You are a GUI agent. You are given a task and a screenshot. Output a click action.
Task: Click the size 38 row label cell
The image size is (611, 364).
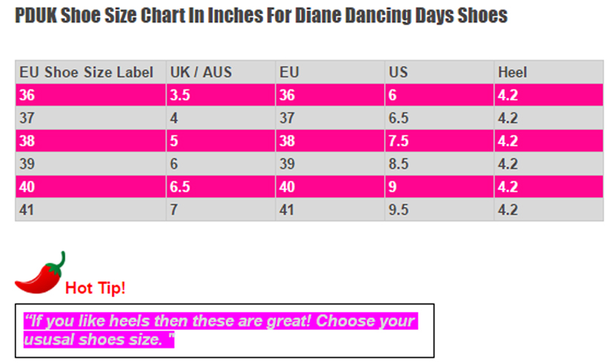pyautogui.click(x=91, y=141)
